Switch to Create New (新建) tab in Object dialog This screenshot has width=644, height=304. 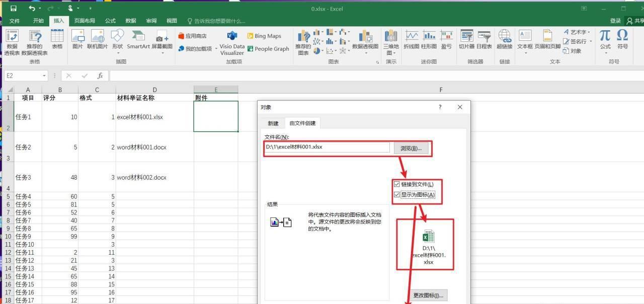pyautogui.click(x=273, y=123)
